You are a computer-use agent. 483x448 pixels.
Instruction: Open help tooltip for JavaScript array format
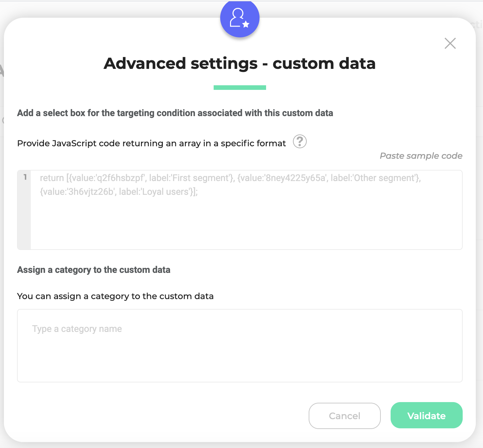click(x=299, y=142)
